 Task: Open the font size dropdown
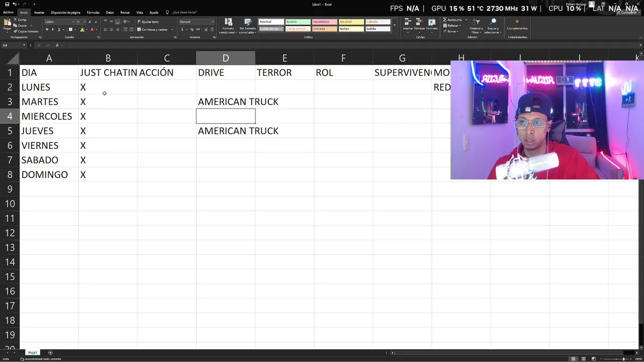(84, 22)
